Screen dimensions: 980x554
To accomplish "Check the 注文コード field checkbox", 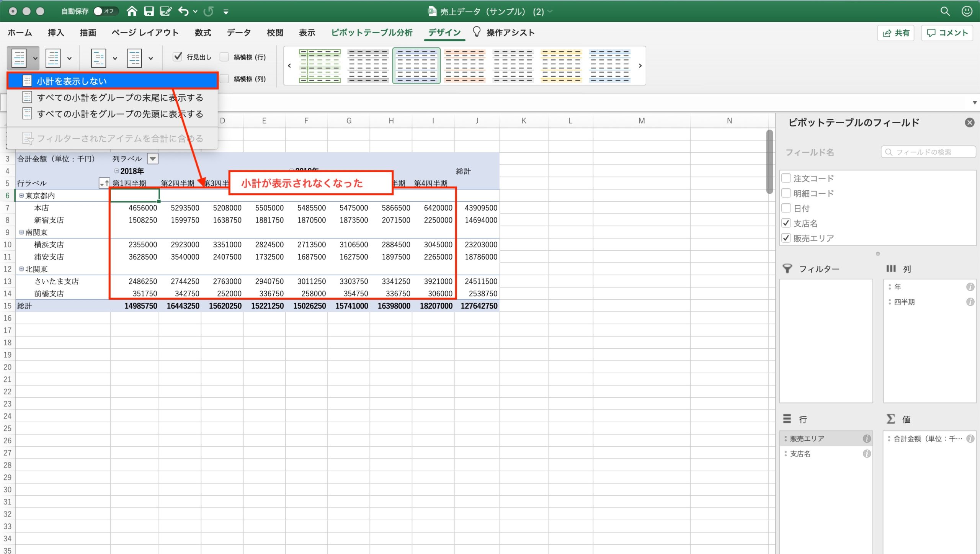I will (x=786, y=178).
